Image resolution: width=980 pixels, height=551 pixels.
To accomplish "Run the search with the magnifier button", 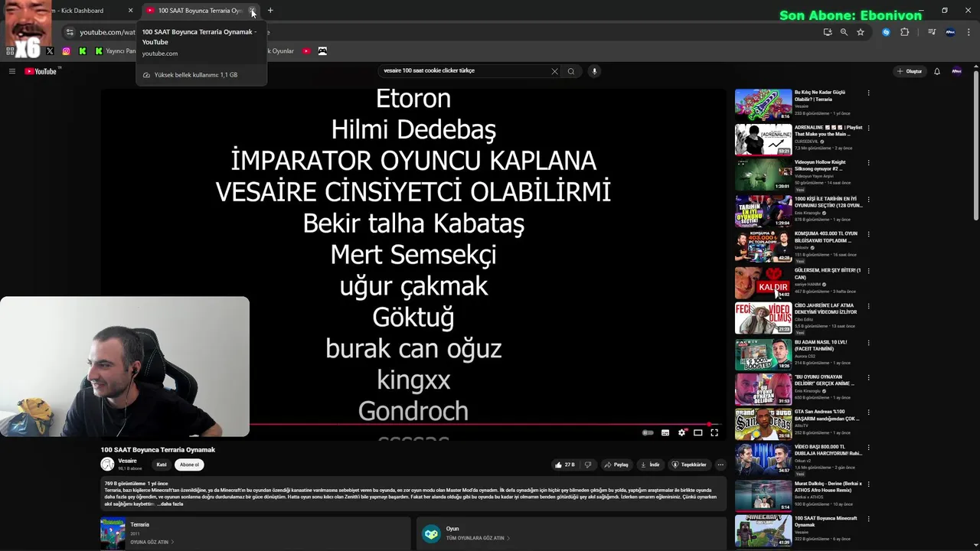I will pyautogui.click(x=571, y=71).
